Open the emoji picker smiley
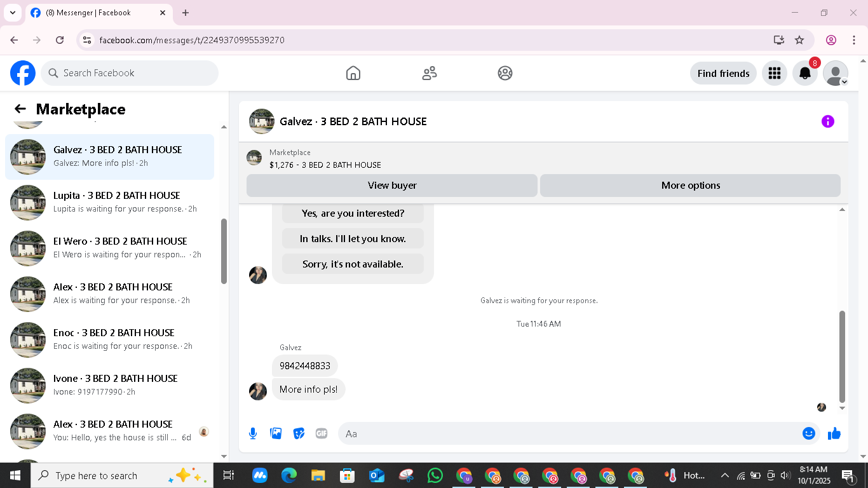868x488 pixels. coord(808,433)
